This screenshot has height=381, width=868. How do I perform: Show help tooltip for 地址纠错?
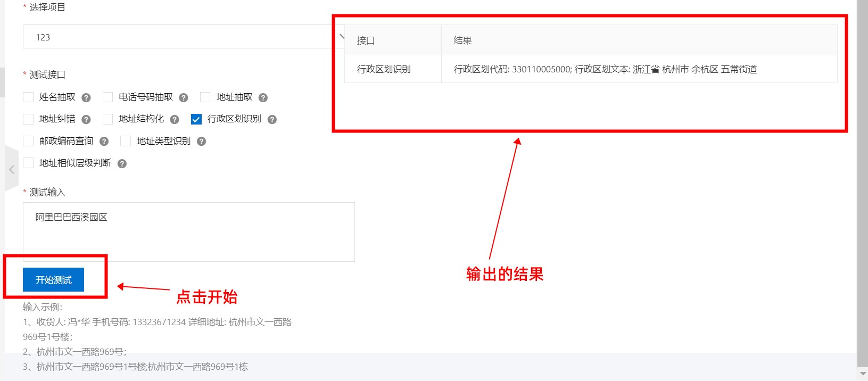click(x=86, y=119)
